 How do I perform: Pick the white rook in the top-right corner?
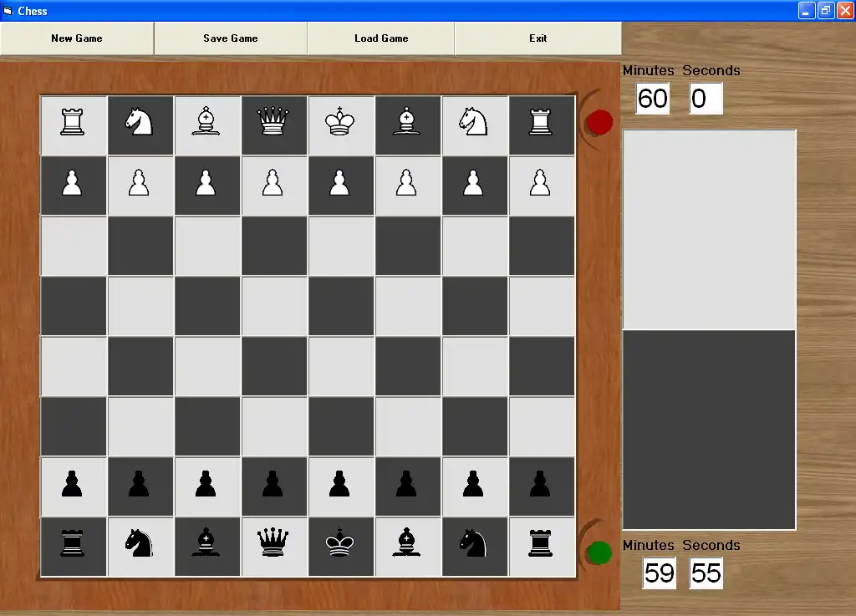(541, 121)
